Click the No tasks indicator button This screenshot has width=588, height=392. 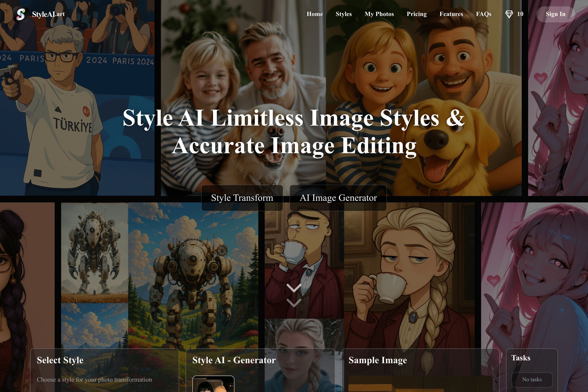532,379
